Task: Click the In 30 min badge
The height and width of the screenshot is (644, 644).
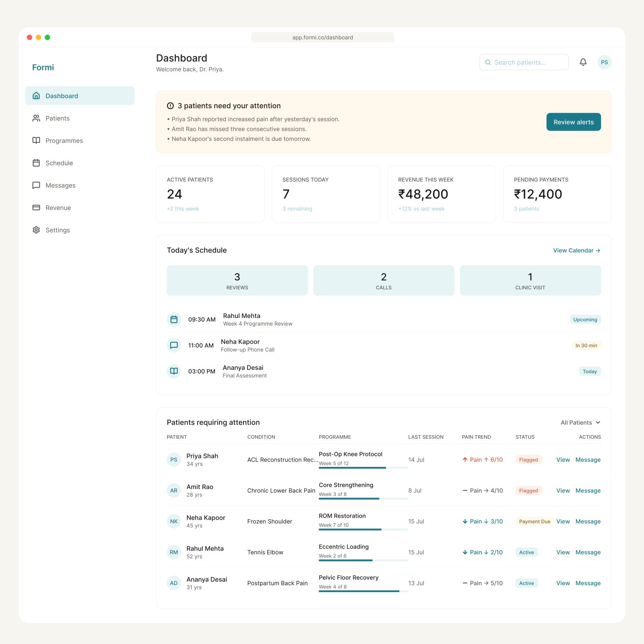Action: point(586,345)
